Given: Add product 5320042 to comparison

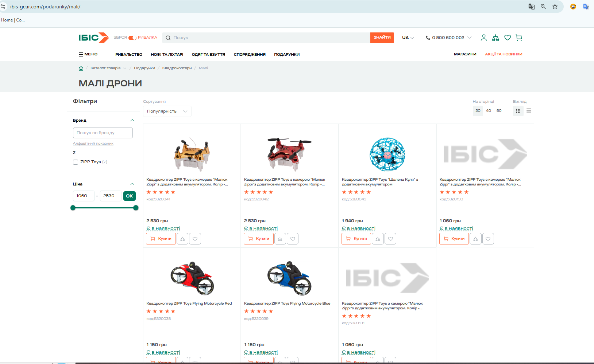Looking at the screenshot, I should coord(280,239).
